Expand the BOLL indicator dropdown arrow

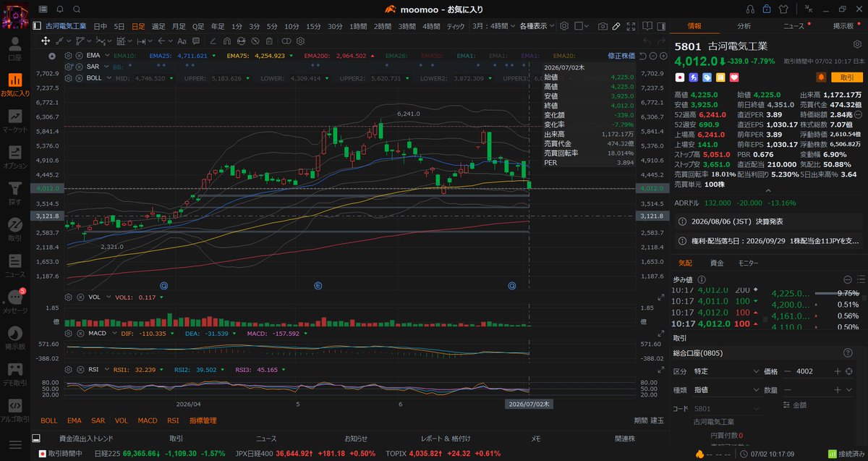[x=108, y=77]
